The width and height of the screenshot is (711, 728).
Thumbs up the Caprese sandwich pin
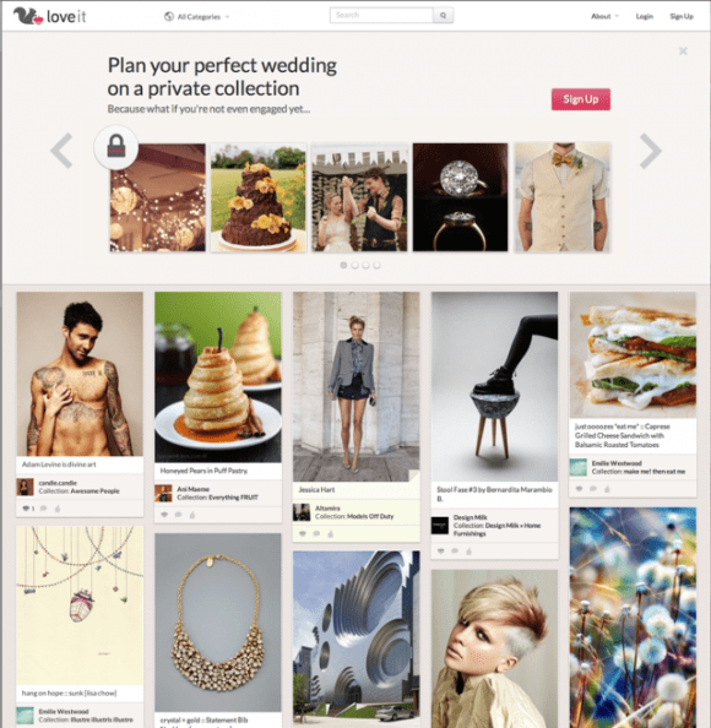coord(607,489)
